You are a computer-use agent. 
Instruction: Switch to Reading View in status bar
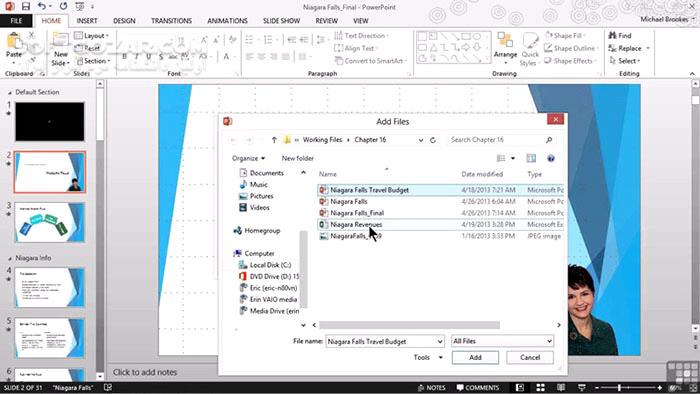click(x=561, y=387)
